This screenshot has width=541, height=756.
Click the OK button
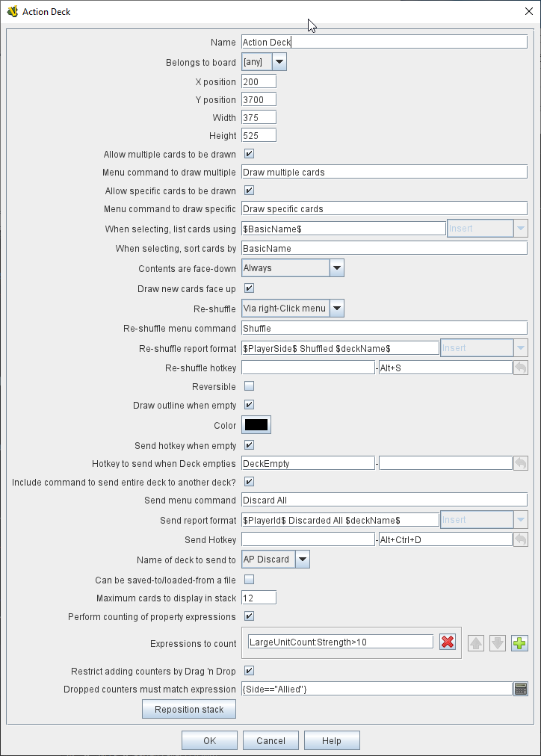(x=209, y=740)
